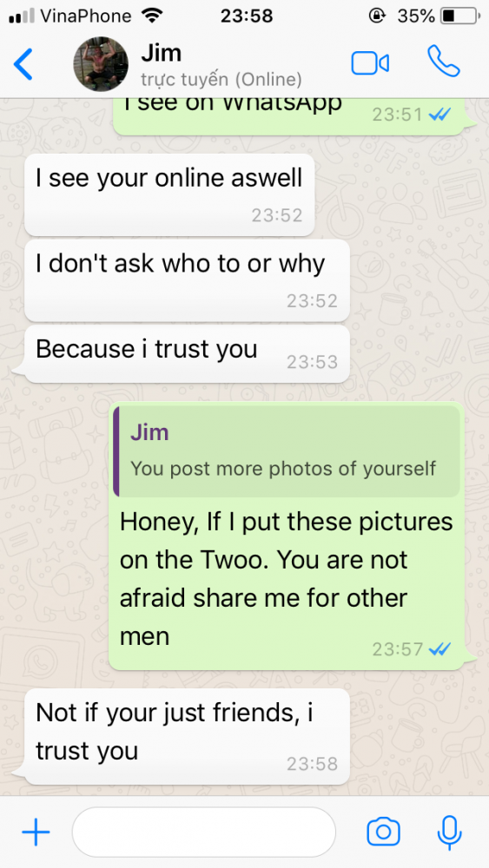
Task: Tap the microphone to record voice message
Action: 449,832
